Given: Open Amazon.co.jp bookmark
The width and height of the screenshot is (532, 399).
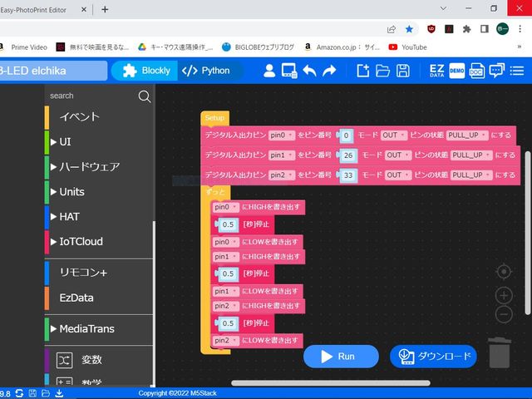Looking at the screenshot, I should 342,47.
